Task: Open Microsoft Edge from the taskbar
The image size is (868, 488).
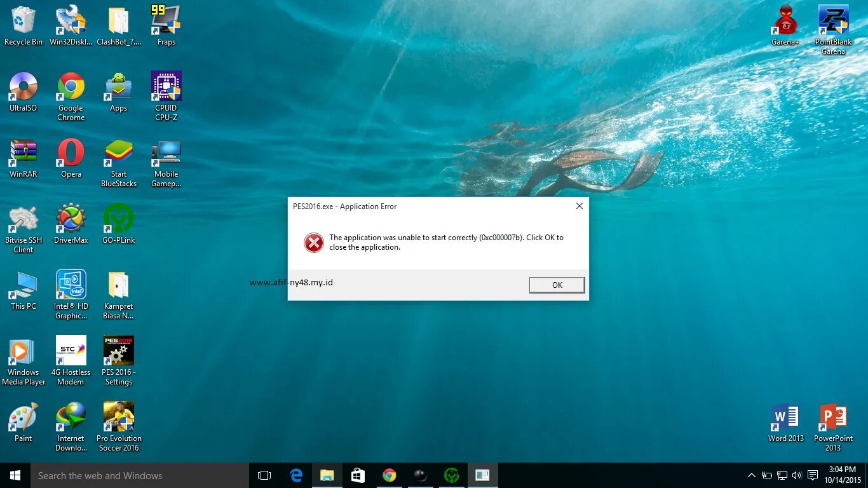Action: click(296, 475)
